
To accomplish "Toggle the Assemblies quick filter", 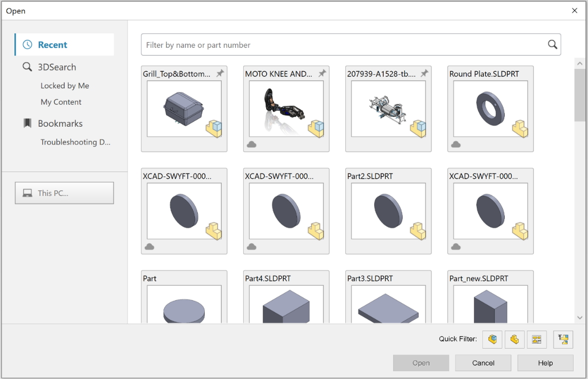I will (492, 340).
